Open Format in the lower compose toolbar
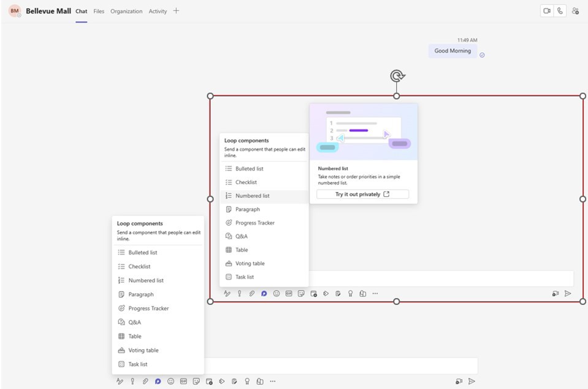 point(120,381)
